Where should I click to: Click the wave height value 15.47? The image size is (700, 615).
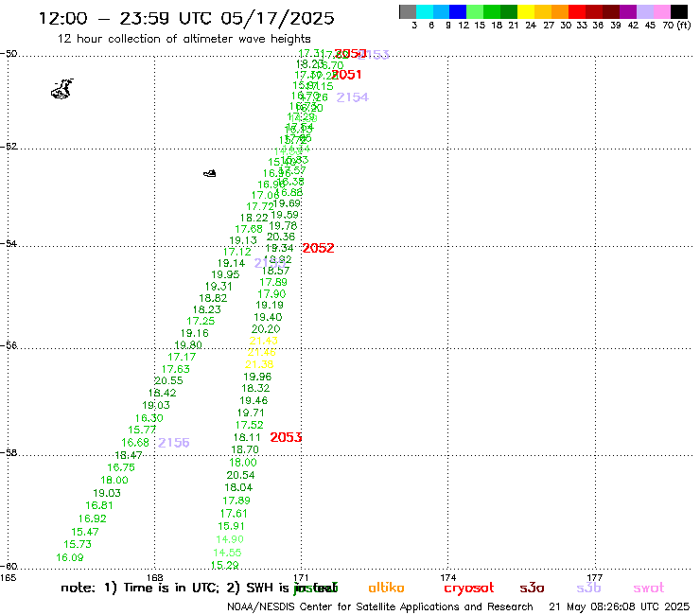pyautogui.click(x=85, y=532)
